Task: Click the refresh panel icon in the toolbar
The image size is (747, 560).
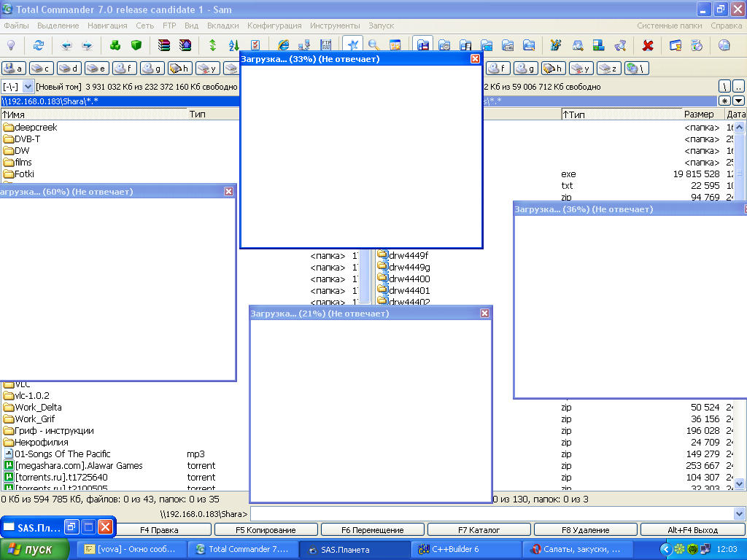Action: [x=39, y=45]
